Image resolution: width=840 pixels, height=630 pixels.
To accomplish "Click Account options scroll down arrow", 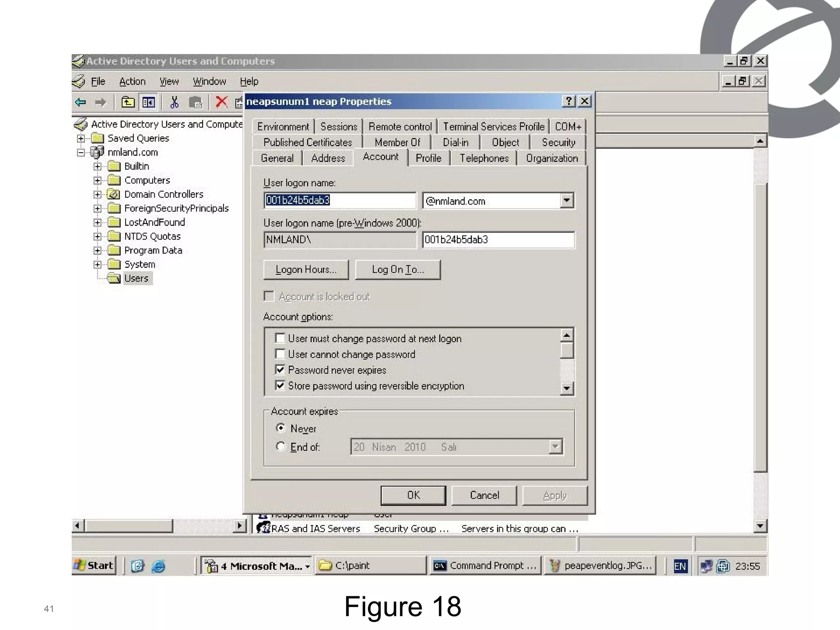I will pyautogui.click(x=566, y=388).
